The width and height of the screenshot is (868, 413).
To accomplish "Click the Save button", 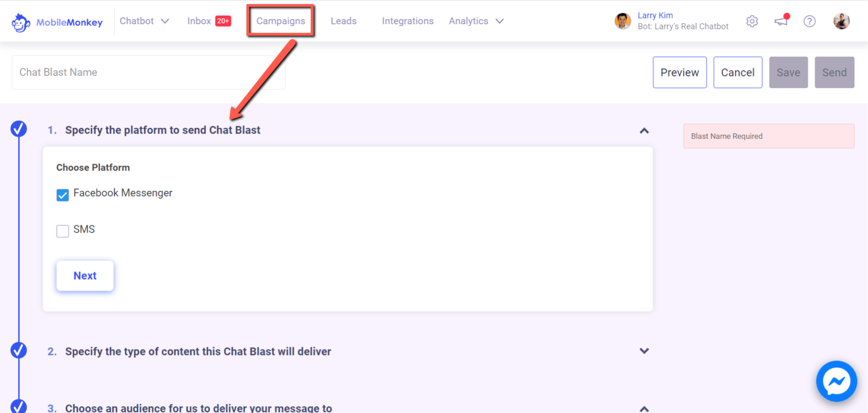I will click(788, 72).
